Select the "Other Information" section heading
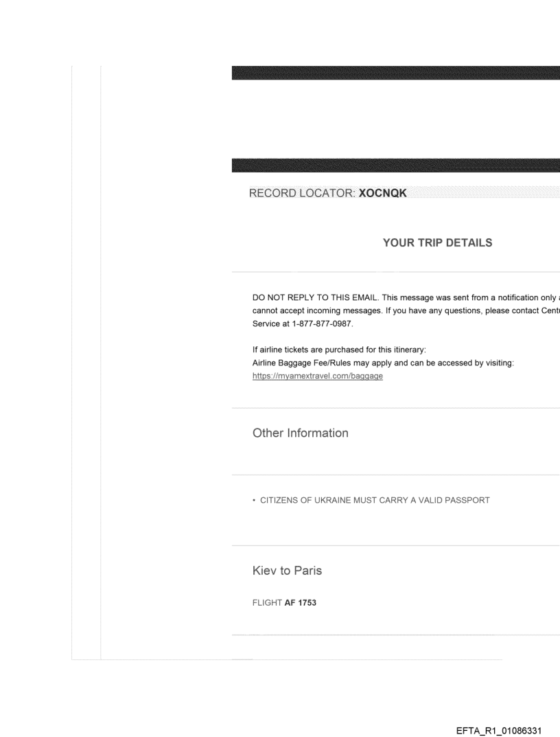560x737 pixels. coord(301,433)
